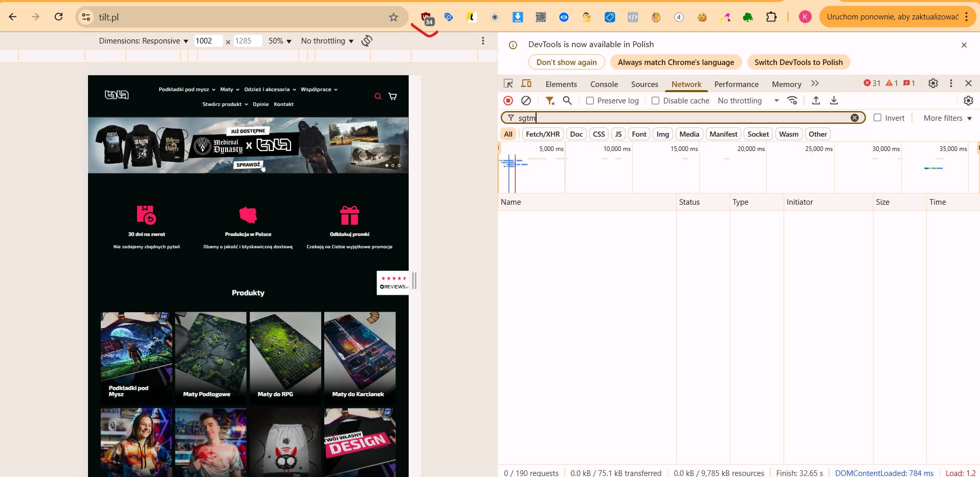Sort requests by the Status column
Image resolution: width=980 pixels, height=477 pixels.
(703, 202)
